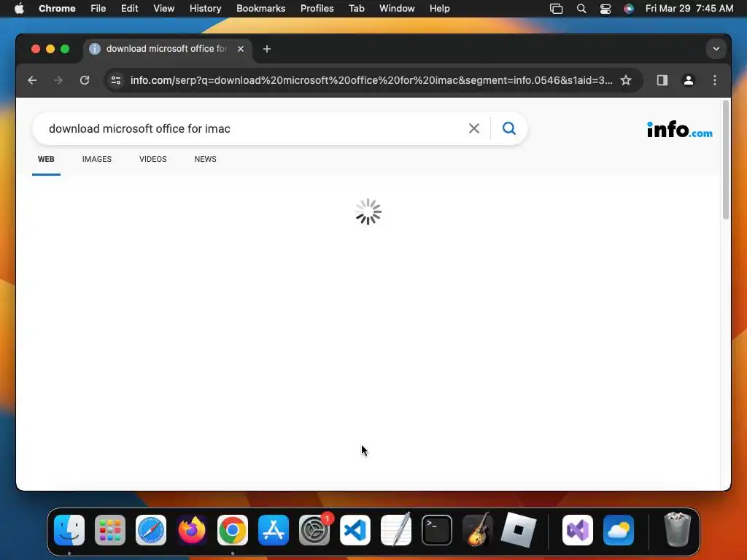Go back with the browser back arrow
The height and width of the screenshot is (560, 747).
[x=32, y=80]
